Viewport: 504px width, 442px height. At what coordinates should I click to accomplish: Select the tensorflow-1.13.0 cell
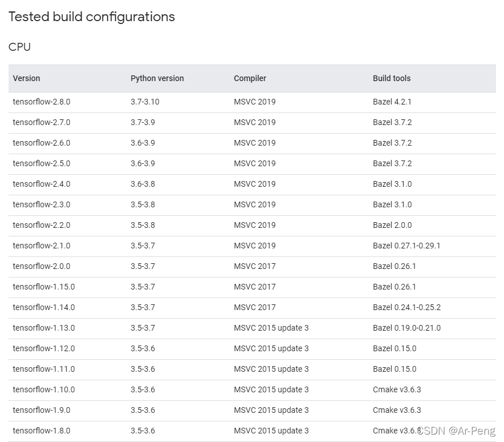[44, 328]
